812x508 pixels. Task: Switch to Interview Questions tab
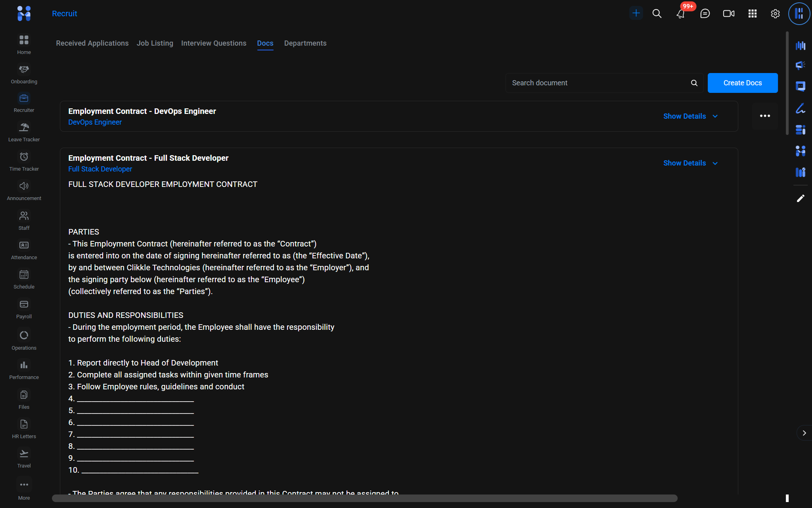click(213, 43)
